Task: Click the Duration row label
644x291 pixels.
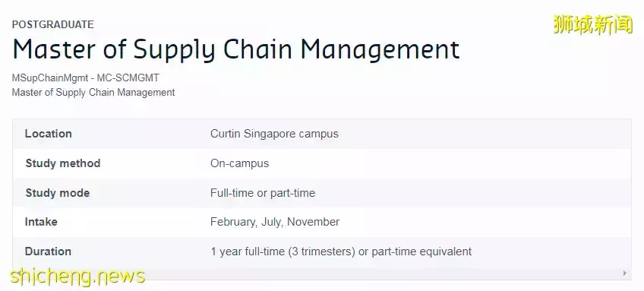Action: (x=48, y=251)
